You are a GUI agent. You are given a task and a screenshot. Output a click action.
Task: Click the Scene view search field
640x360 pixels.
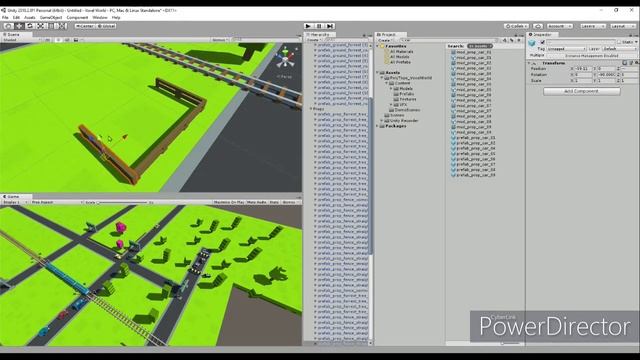point(266,40)
